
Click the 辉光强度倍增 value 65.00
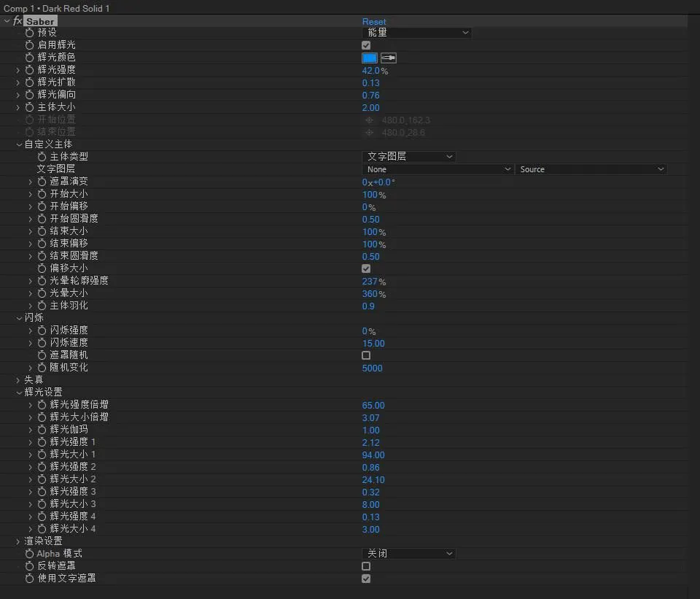tap(373, 406)
